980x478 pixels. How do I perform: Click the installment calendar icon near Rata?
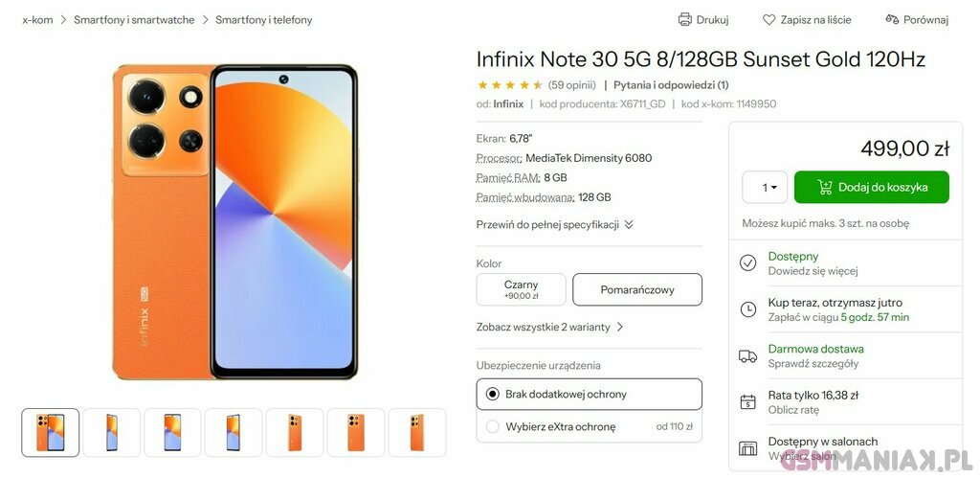(747, 401)
